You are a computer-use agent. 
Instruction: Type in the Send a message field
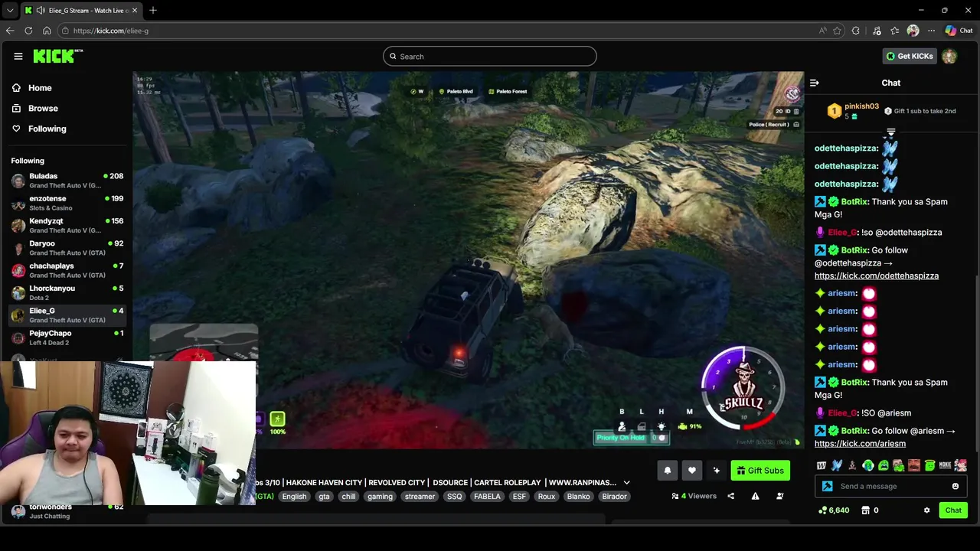coord(892,487)
